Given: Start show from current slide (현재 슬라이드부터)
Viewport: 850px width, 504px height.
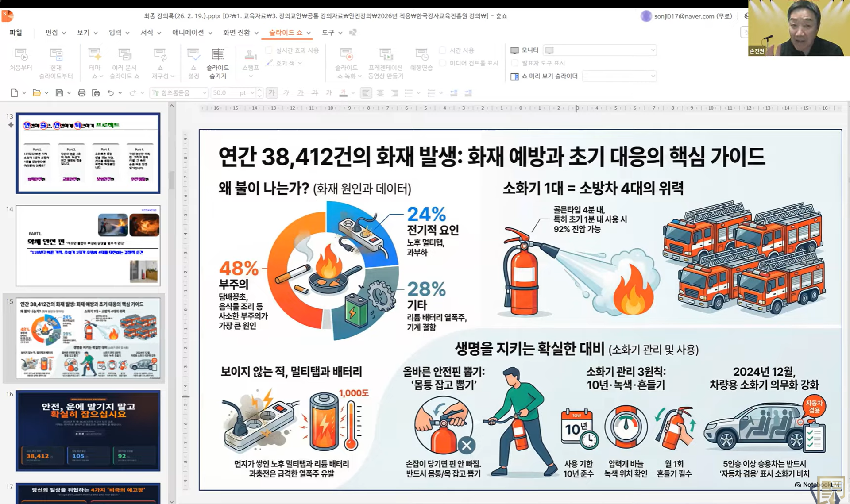Looking at the screenshot, I should click(56, 63).
